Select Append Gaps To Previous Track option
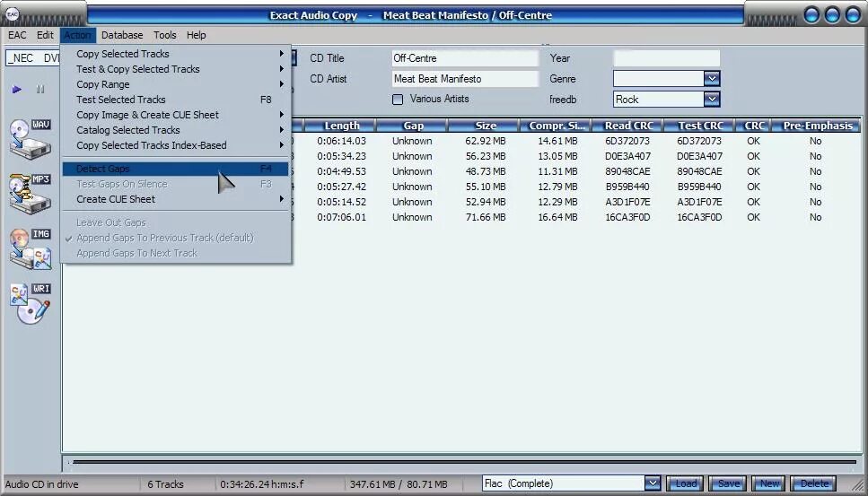Viewport: 868px width, 496px height. point(177,238)
